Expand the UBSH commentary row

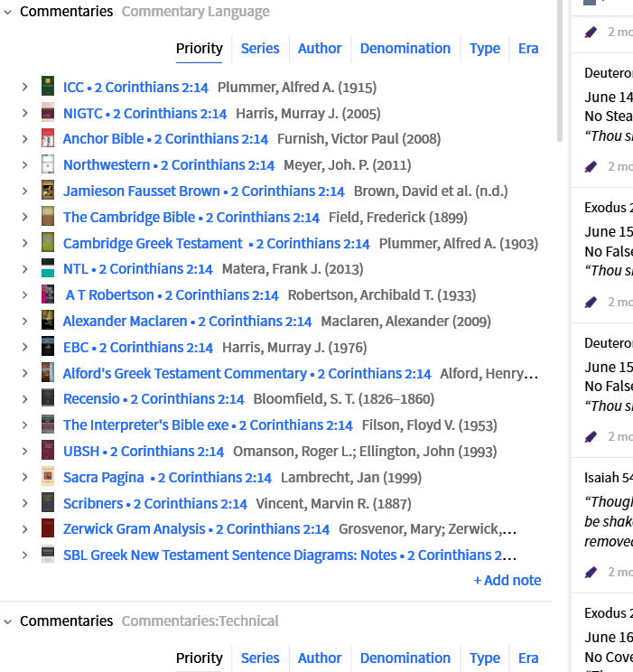(x=25, y=452)
